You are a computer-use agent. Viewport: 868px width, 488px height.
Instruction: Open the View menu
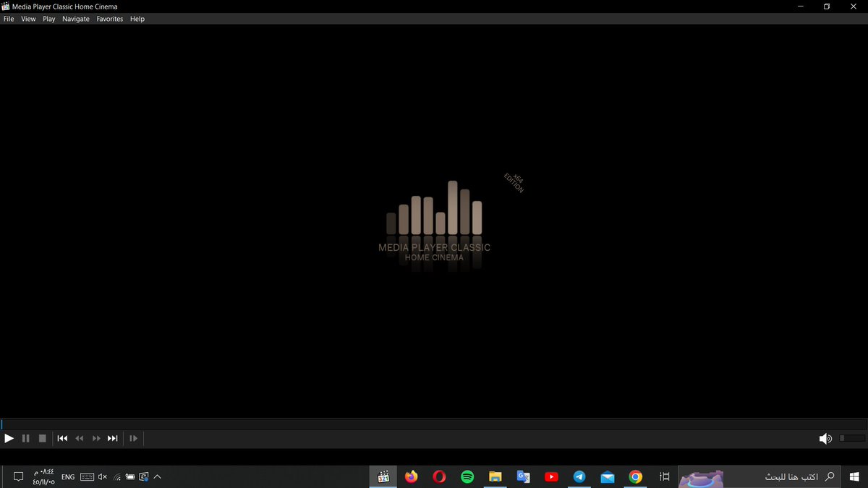tap(28, 19)
